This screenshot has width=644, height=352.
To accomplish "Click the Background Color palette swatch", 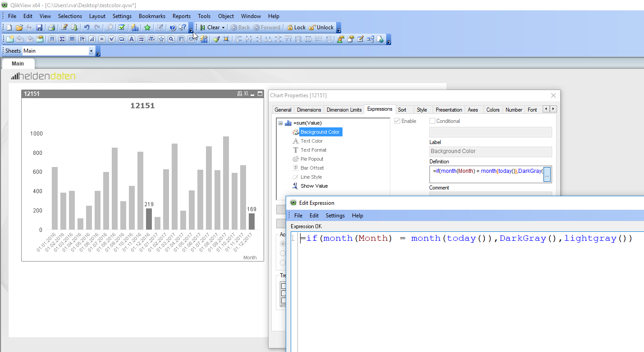I will pos(295,131).
